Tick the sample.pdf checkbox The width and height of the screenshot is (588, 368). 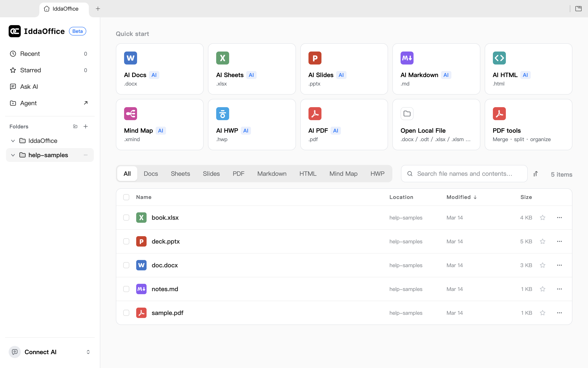[x=126, y=313]
